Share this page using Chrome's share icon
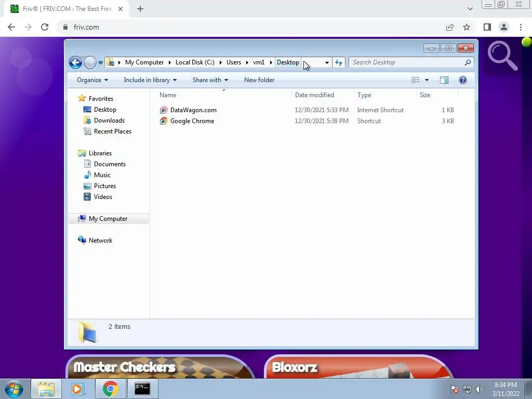Viewport: 532px width, 399px height. pos(450,27)
